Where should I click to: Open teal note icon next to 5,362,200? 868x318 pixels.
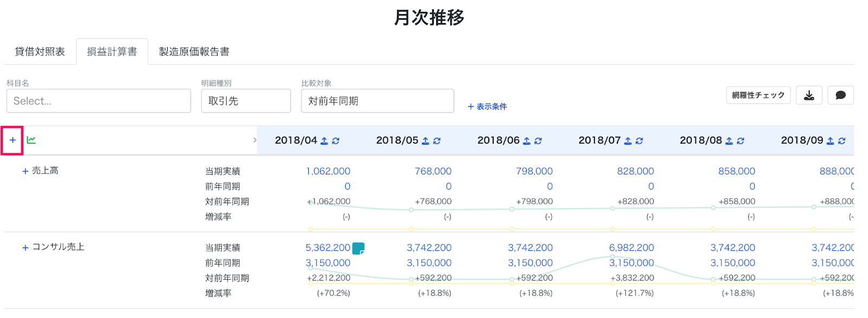point(358,248)
